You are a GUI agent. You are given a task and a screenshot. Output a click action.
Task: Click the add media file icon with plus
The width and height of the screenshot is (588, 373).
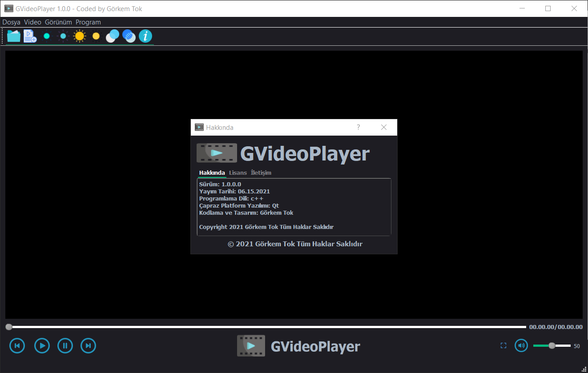point(30,36)
